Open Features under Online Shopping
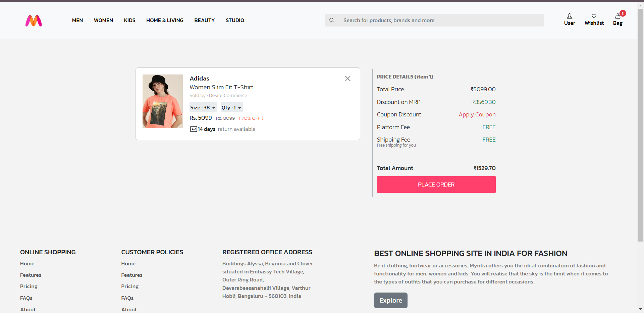Viewport: 644px width, 313px height. [x=31, y=275]
